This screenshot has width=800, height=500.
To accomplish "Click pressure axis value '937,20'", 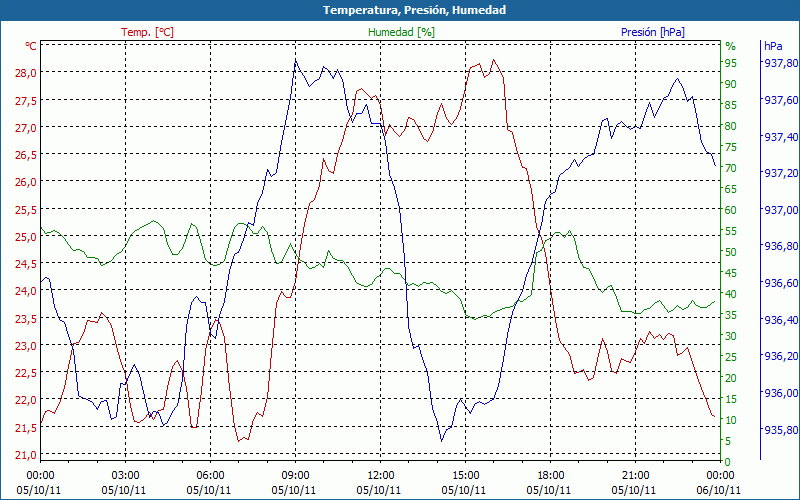I will click(x=780, y=173).
